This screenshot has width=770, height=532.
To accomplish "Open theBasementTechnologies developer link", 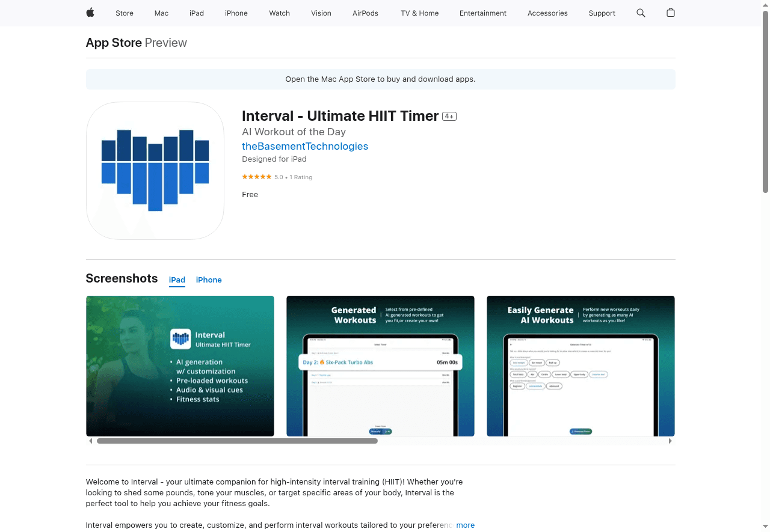I will point(305,146).
